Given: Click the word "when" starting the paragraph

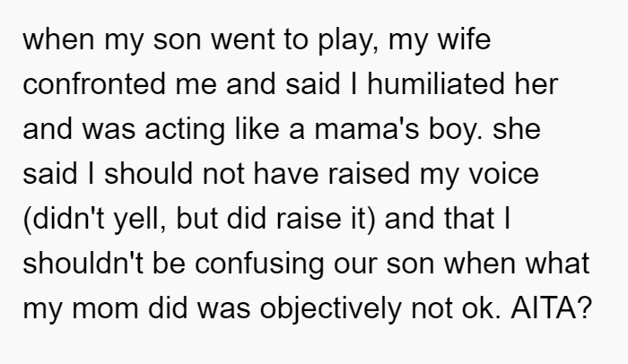Looking at the screenshot, I should [59, 39].
